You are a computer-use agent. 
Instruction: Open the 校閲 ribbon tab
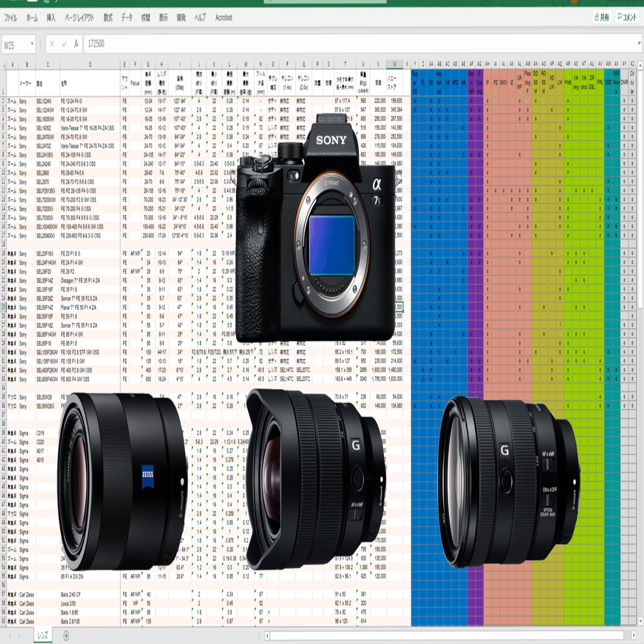click(x=145, y=18)
